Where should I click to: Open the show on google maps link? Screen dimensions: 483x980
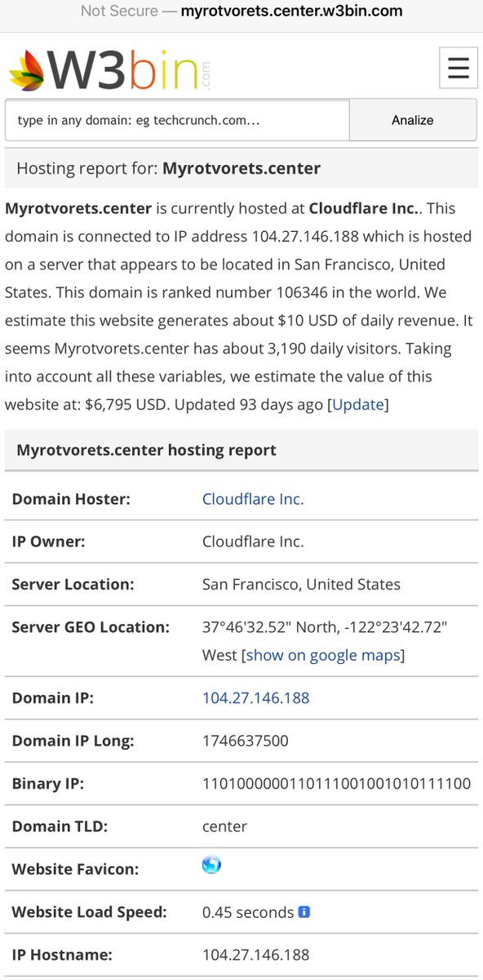323,655
